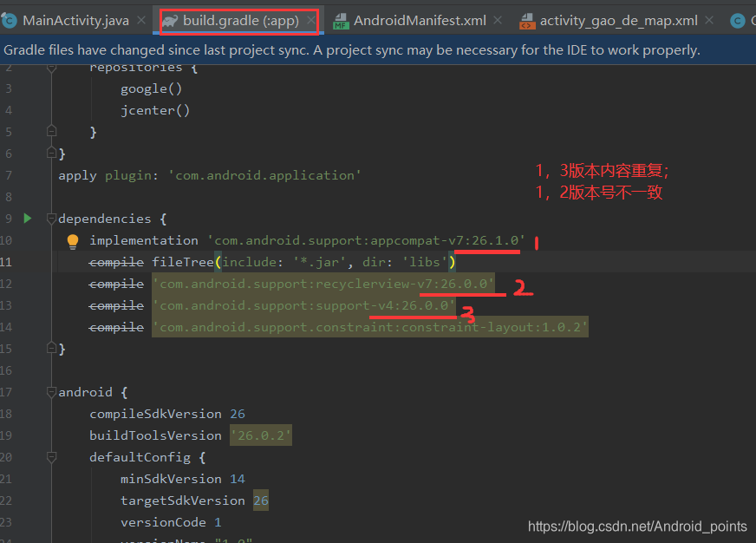Click the 'com.android.application' plugin string

[x=264, y=175]
